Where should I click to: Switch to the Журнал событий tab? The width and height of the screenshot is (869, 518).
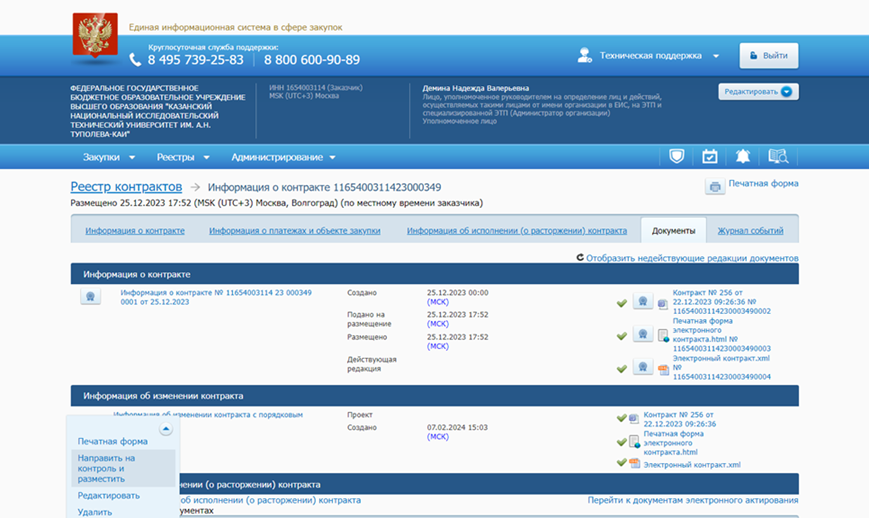750,231
